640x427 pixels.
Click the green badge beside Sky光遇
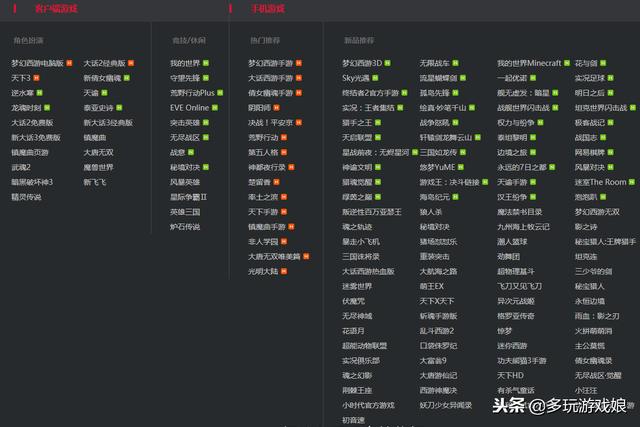point(375,78)
